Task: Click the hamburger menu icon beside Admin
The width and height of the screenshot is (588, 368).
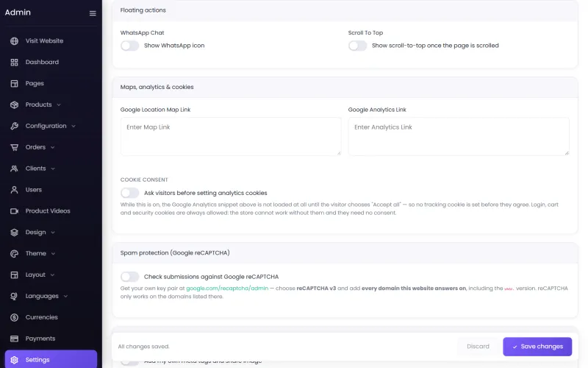Action: 93,13
